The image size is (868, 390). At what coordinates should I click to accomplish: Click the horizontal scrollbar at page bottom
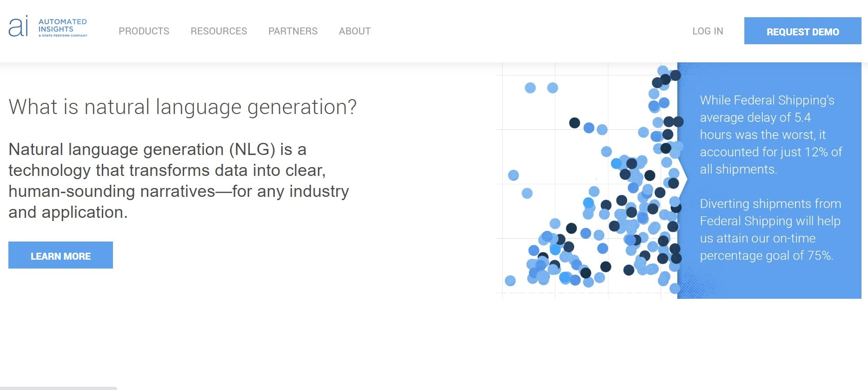point(58,388)
